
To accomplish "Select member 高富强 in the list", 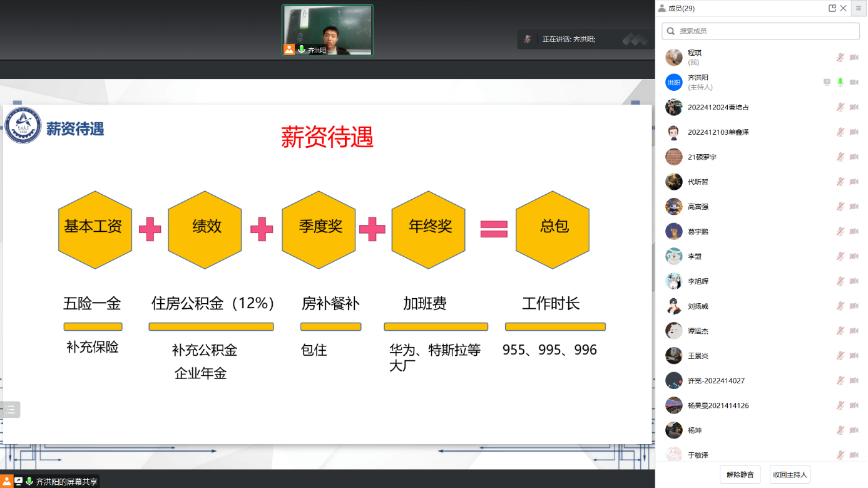I will pyautogui.click(x=698, y=207).
